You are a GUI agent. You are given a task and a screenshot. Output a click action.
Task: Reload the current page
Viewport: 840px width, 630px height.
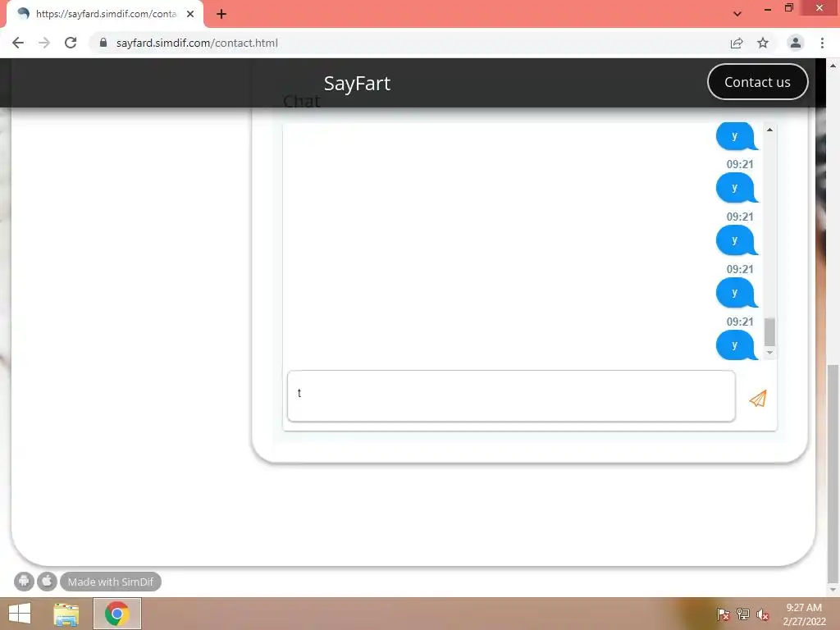(71, 43)
